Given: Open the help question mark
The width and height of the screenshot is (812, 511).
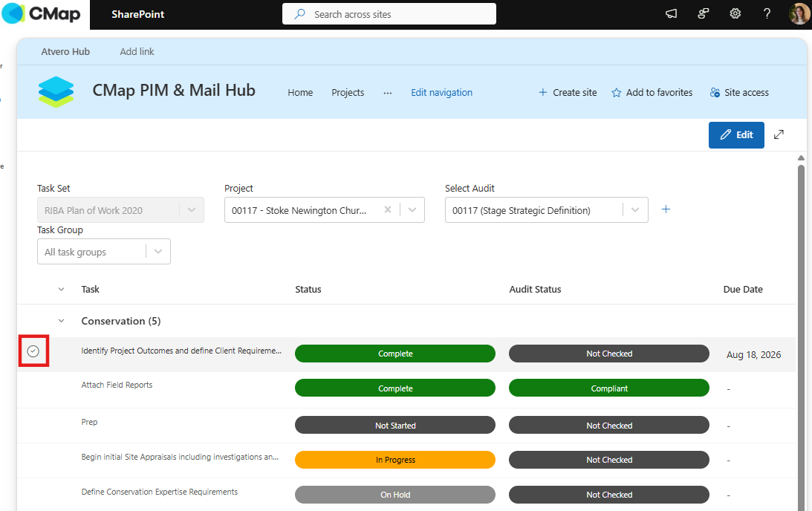Looking at the screenshot, I should (x=767, y=14).
